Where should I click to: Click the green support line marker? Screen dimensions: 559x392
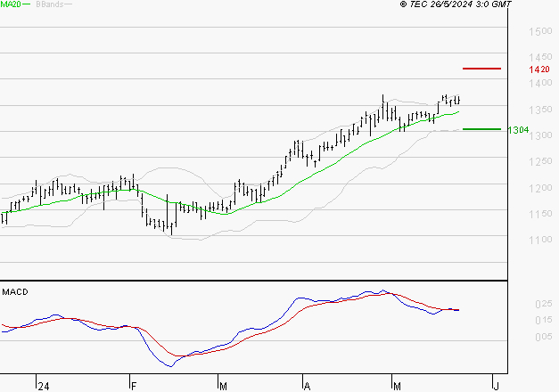[x=481, y=129]
